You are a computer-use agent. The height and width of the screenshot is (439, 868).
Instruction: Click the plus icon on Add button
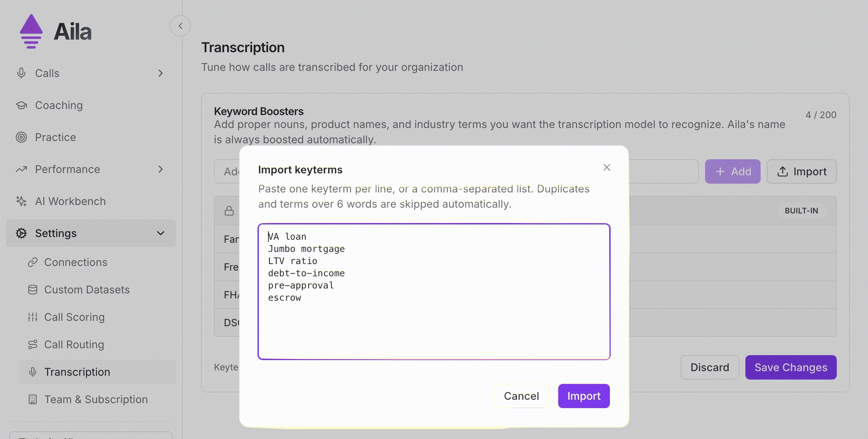tap(720, 171)
